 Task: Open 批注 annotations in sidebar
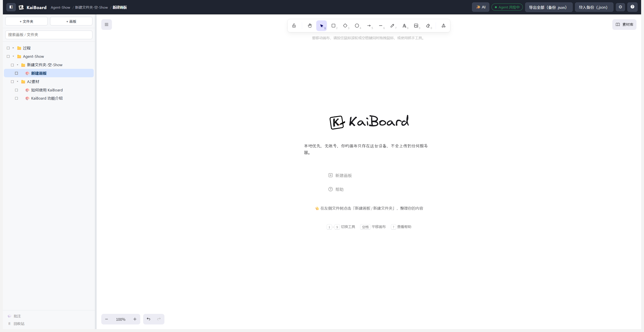click(x=14, y=316)
